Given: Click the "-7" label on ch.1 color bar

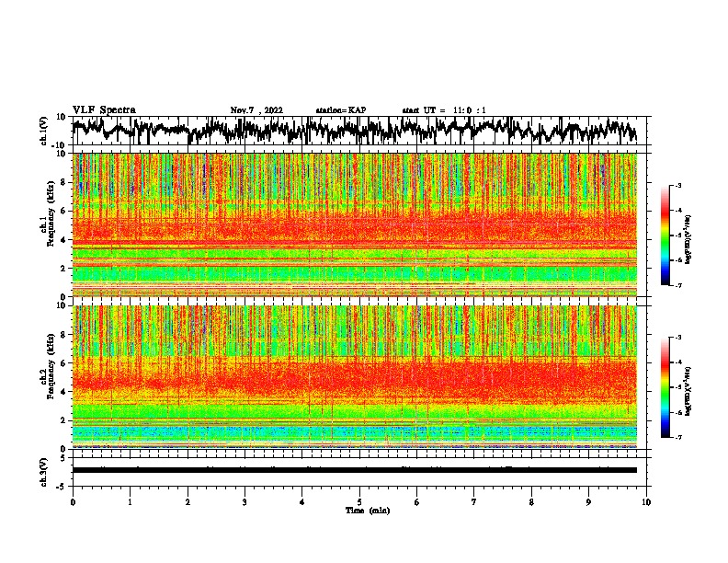Looking at the screenshot, I should point(677,285).
